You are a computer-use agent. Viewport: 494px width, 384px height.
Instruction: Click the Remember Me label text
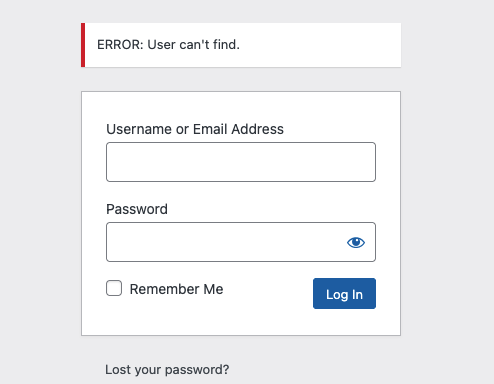[176, 289]
